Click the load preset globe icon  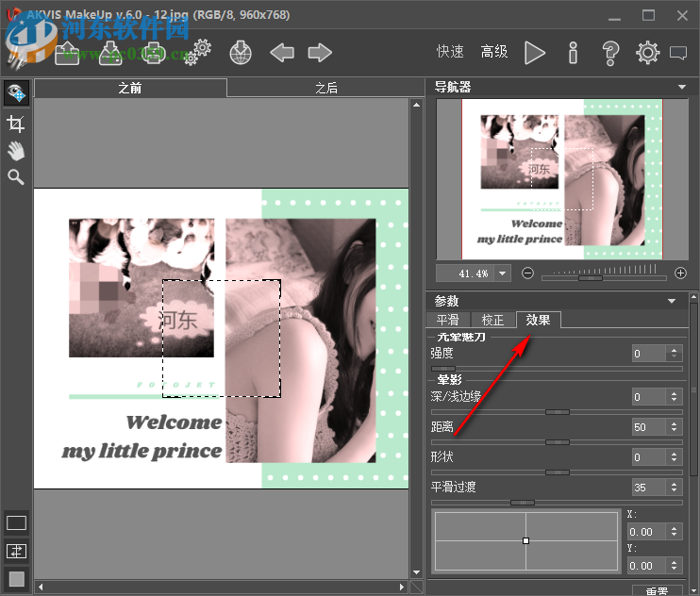point(241,53)
